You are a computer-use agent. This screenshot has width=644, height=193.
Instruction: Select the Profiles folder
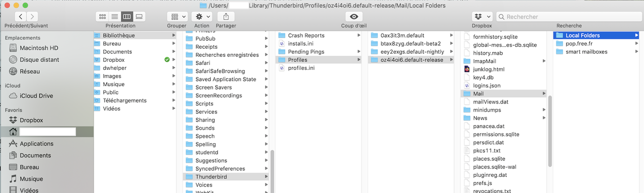319,60
